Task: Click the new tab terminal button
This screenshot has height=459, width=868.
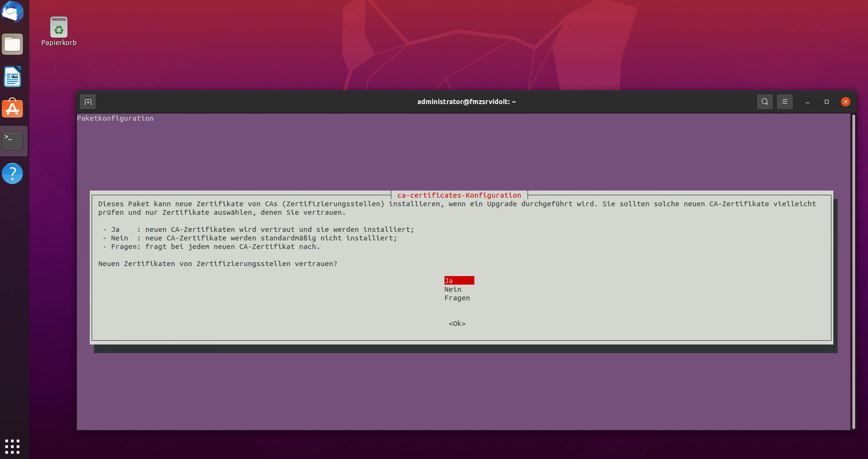Action: [88, 102]
